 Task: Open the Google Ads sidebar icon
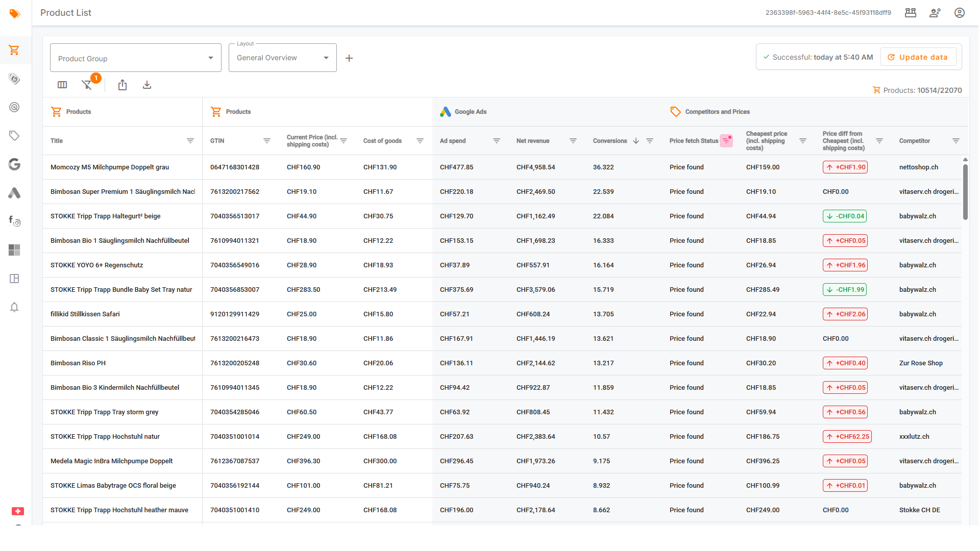click(x=14, y=193)
